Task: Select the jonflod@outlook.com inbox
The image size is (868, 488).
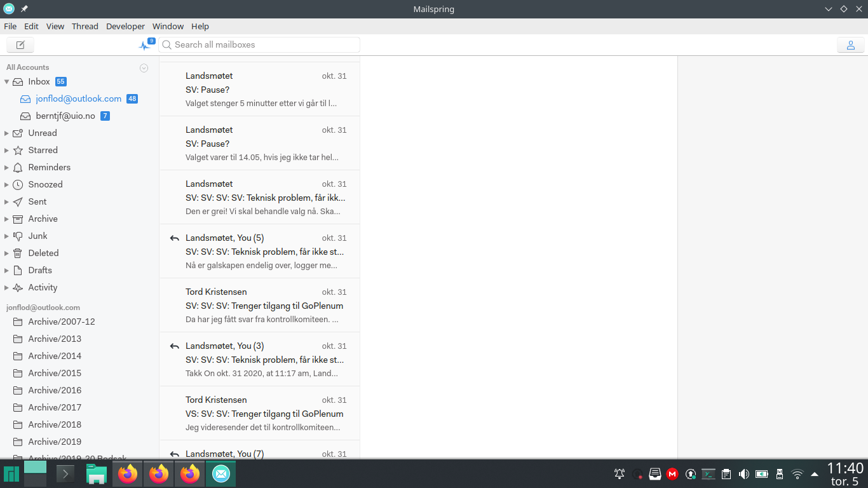Action: pos(78,98)
